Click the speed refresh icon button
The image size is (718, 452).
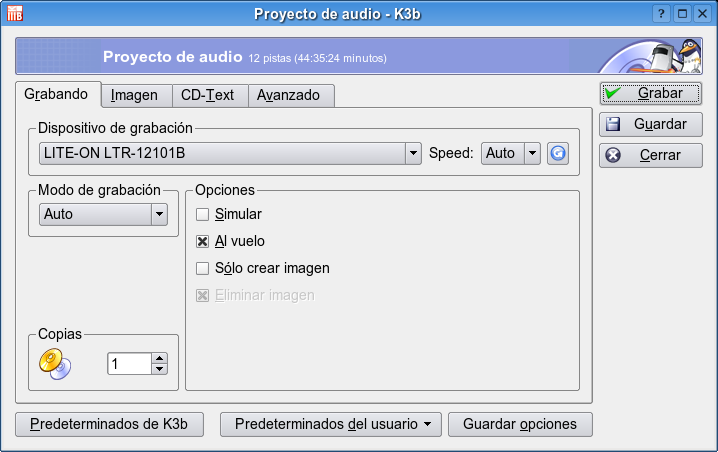558,153
